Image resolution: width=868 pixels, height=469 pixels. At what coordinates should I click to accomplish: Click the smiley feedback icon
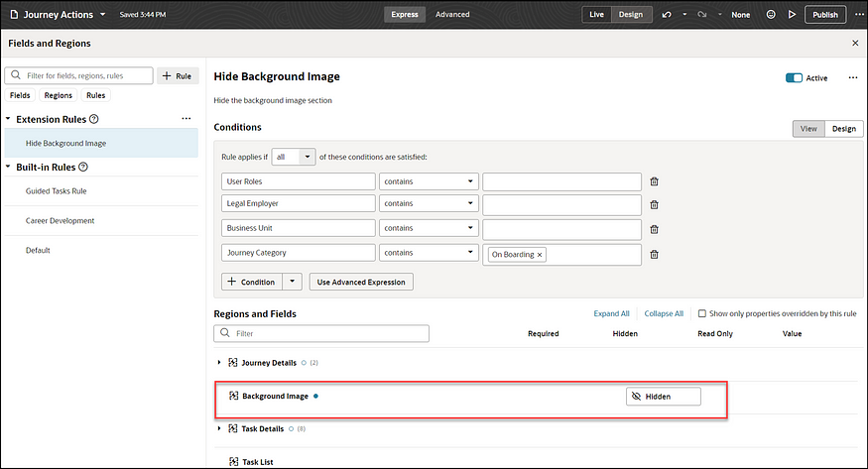tap(771, 15)
